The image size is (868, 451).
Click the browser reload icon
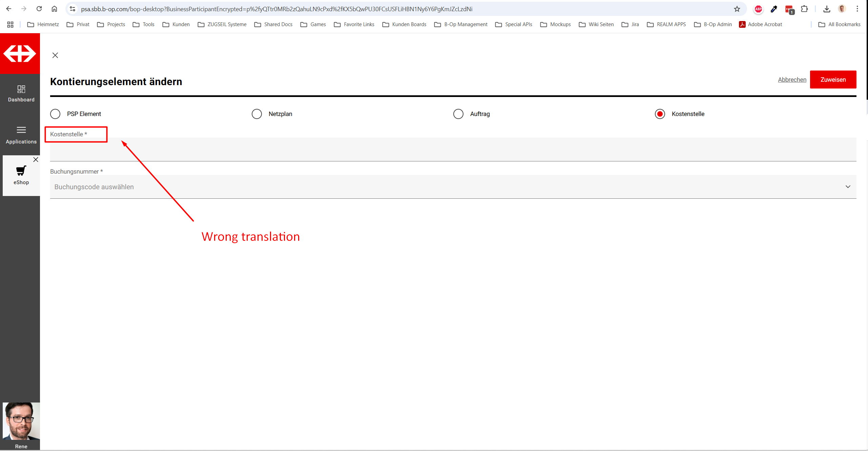tap(39, 9)
